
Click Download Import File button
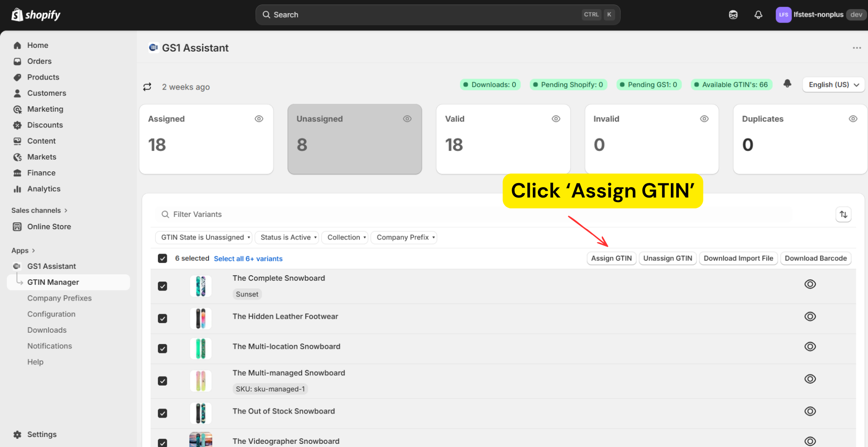738,259
